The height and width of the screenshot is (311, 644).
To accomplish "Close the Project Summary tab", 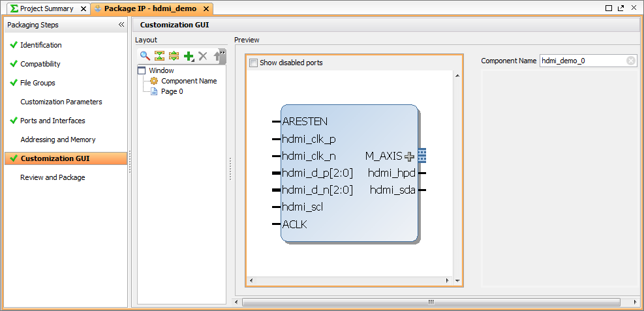I will point(84,8).
